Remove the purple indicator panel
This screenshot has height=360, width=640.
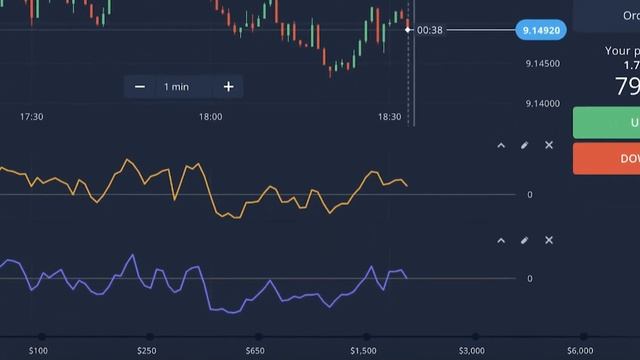click(549, 240)
